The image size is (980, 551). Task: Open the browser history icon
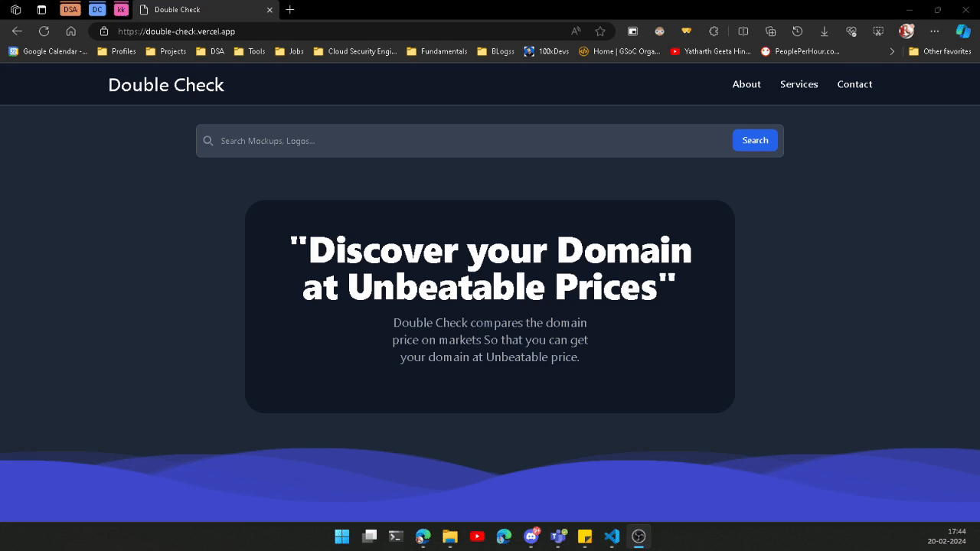point(797,31)
